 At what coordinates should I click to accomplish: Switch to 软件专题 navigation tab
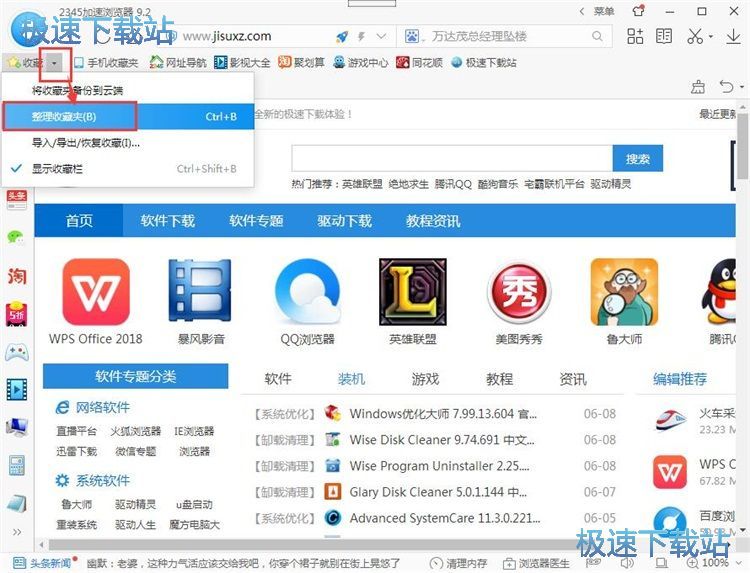tap(256, 220)
